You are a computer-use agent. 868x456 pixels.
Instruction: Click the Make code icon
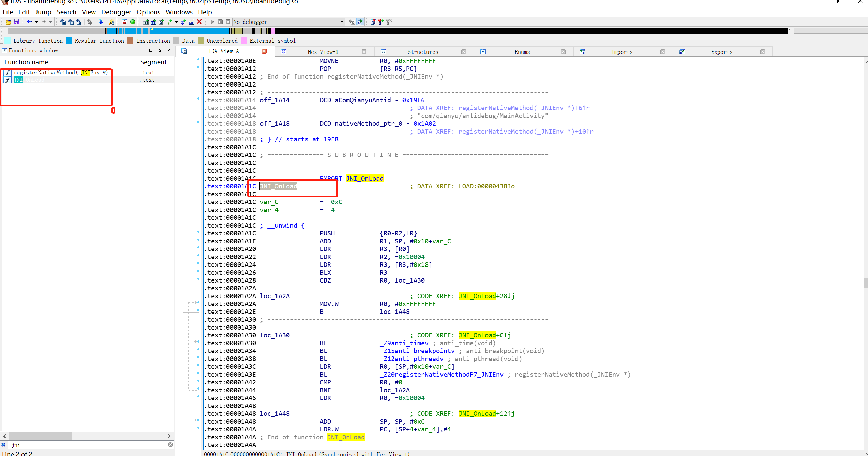coord(146,22)
